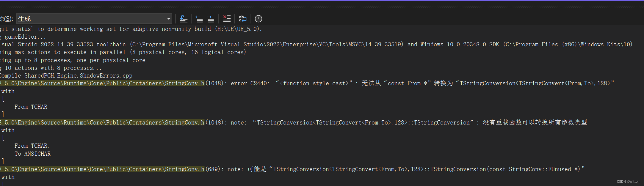Clear all output text
The width and height of the screenshot is (644, 186).
coord(227,19)
